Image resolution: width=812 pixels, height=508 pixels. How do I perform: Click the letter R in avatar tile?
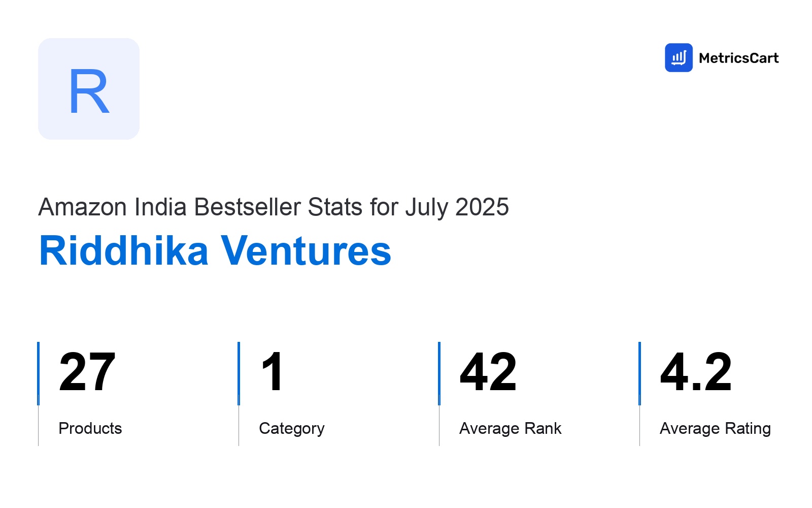tap(89, 91)
